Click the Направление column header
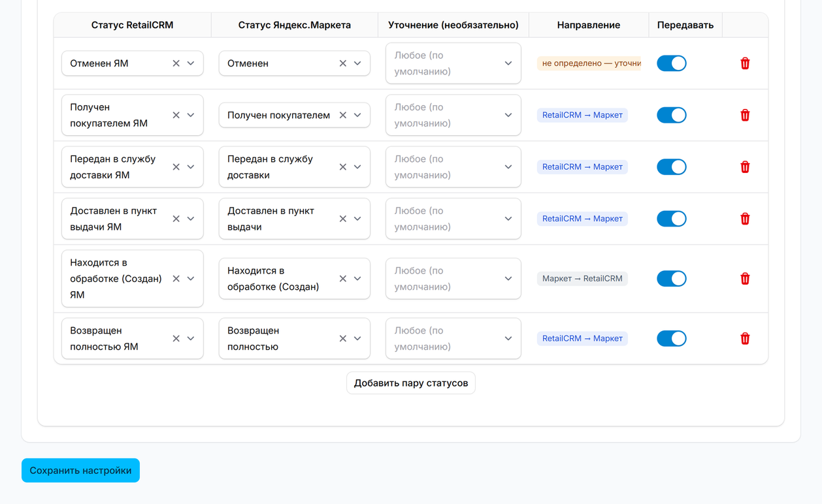 tap(589, 25)
